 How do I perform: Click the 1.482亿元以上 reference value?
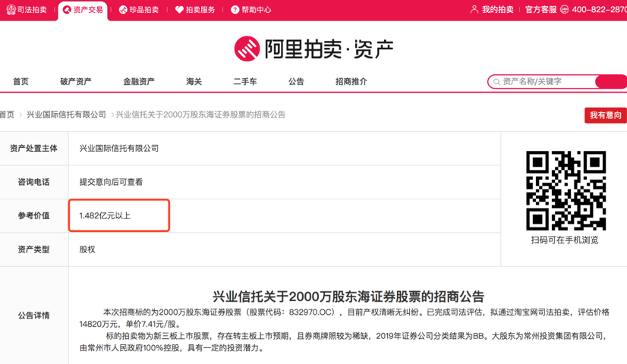[x=105, y=216]
